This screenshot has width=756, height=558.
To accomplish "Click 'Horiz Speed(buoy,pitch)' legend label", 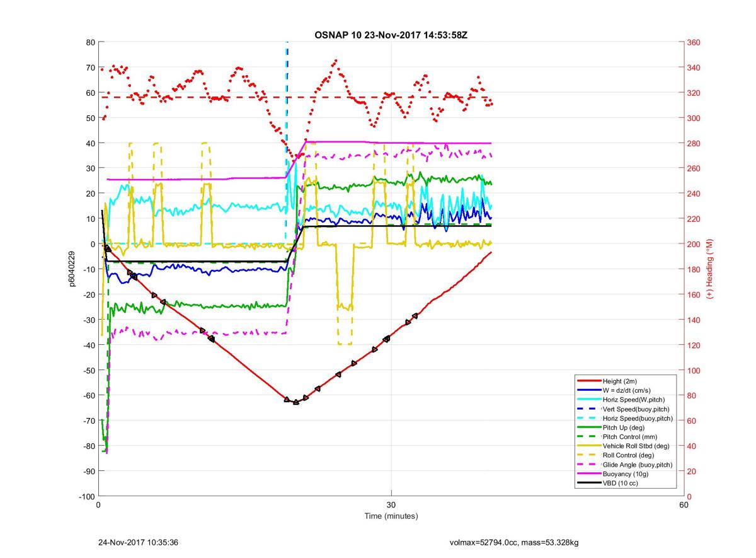I will pyautogui.click(x=638, y=418).
